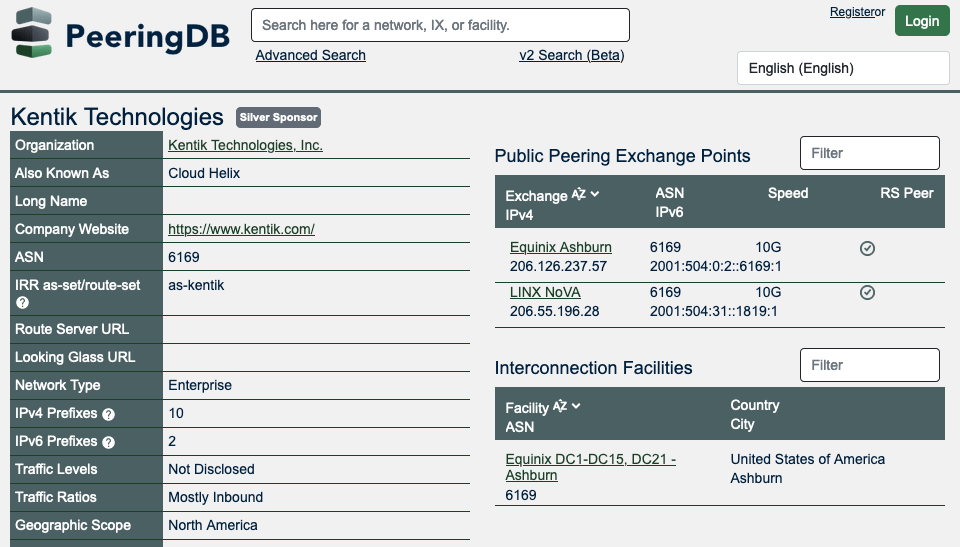Sort by ASN column header in exchanges table
This screenshot has height=547, width=960.
coord(669,193)
